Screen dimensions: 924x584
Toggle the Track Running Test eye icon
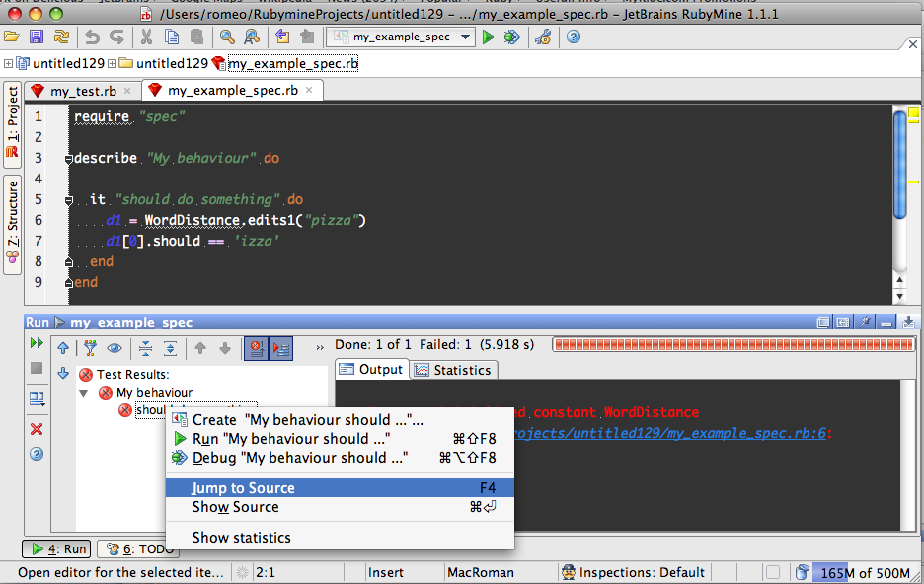pyautogui.click(x=115, y=348)
